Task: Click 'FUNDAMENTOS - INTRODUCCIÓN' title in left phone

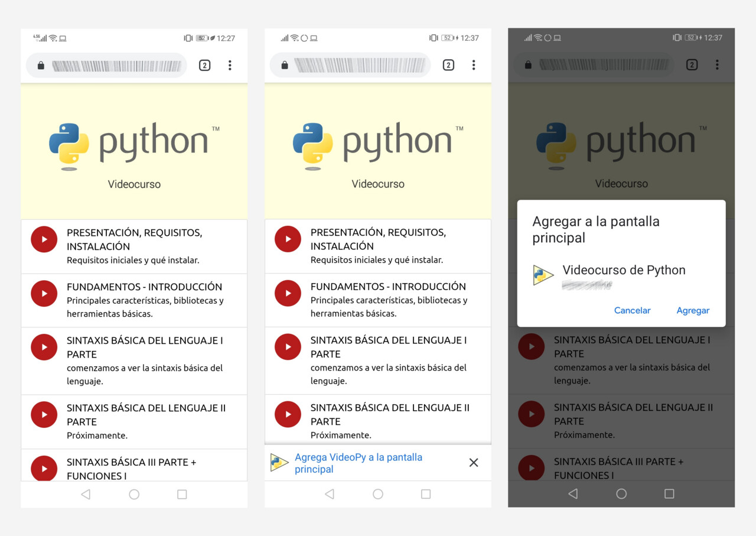Action: [144, 287]
